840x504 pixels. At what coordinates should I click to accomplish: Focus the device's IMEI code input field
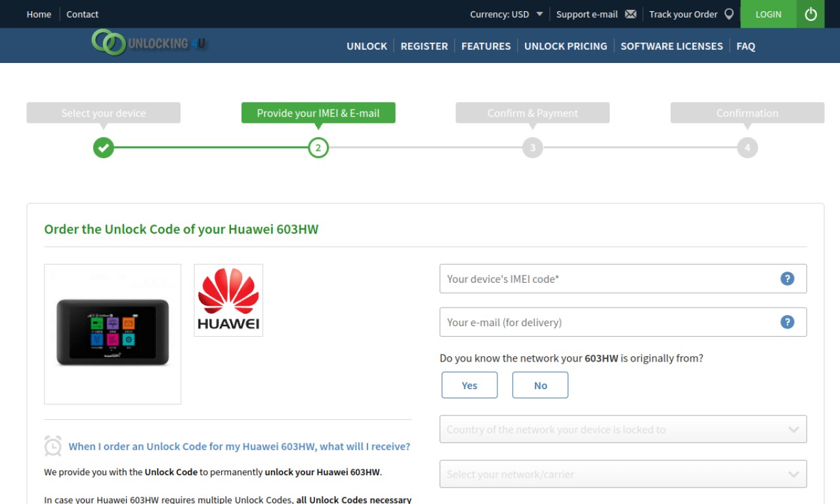click(623, 279)
